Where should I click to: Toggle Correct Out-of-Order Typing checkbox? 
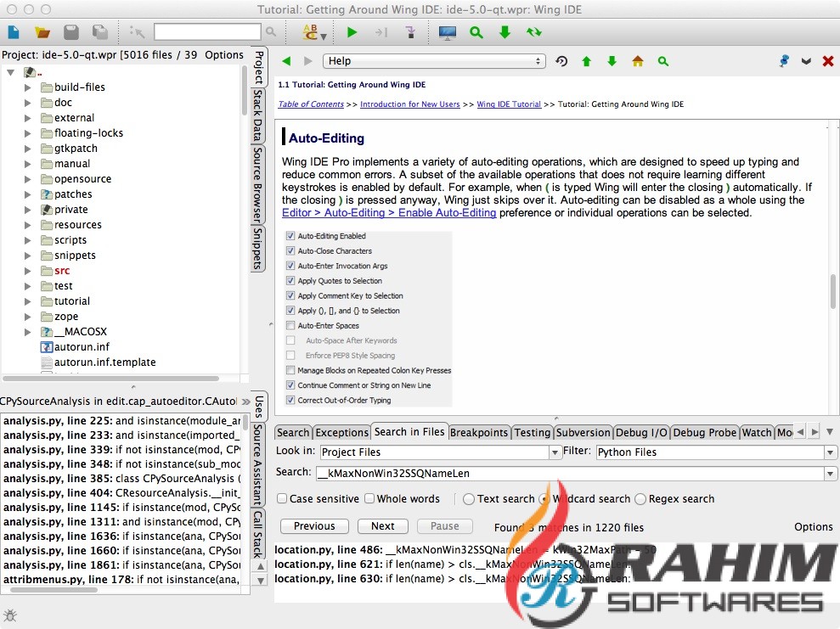(x=290, y=400)
